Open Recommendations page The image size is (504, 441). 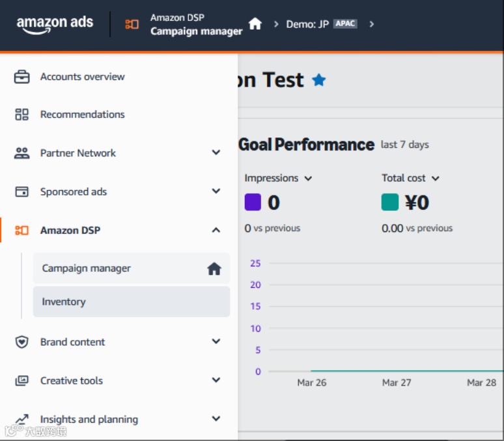[82, 115]
